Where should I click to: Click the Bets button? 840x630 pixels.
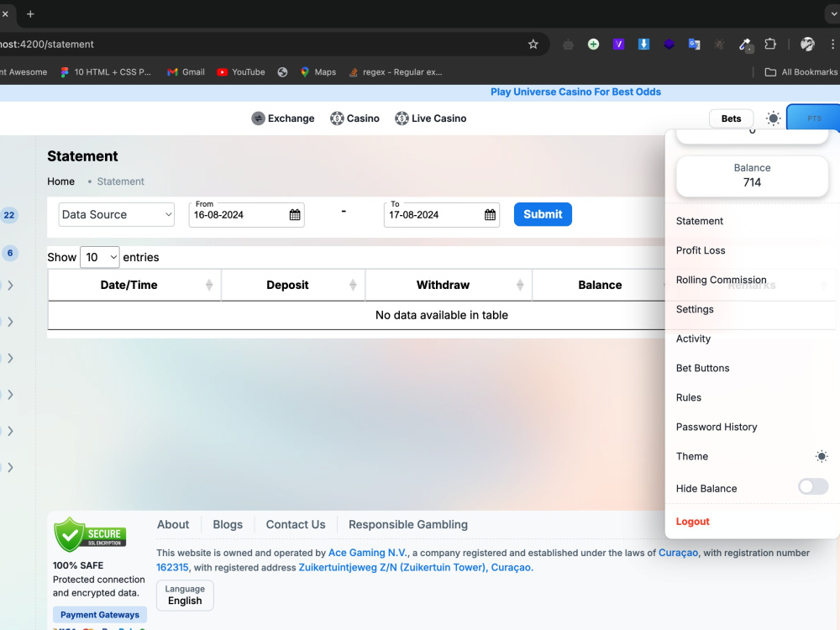pyautogui.click(x=731, y=118)
